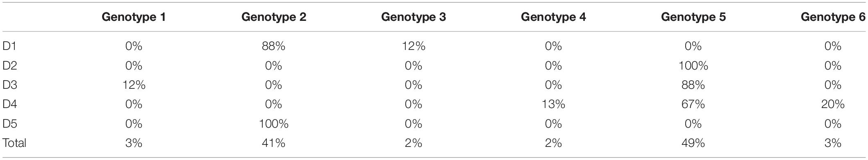
Task: Select the D1 row label
Action: point(9,46)
